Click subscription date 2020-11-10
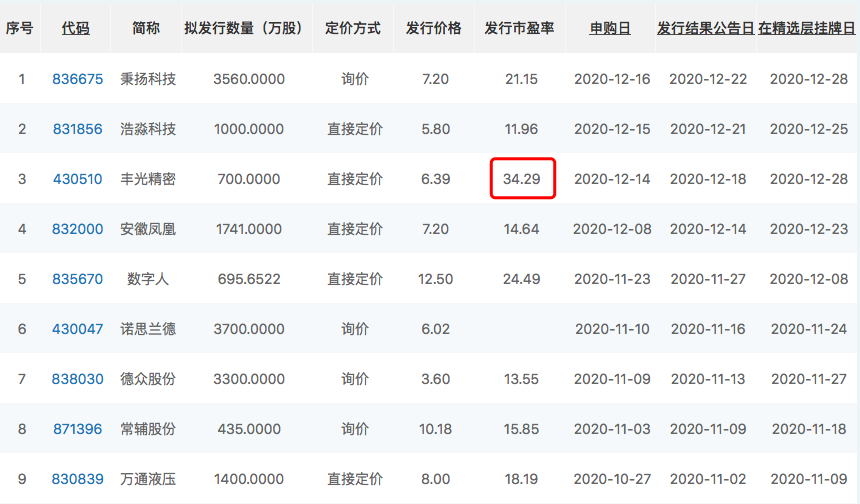This screenshot has width=860, height=504. pos(612,329)
